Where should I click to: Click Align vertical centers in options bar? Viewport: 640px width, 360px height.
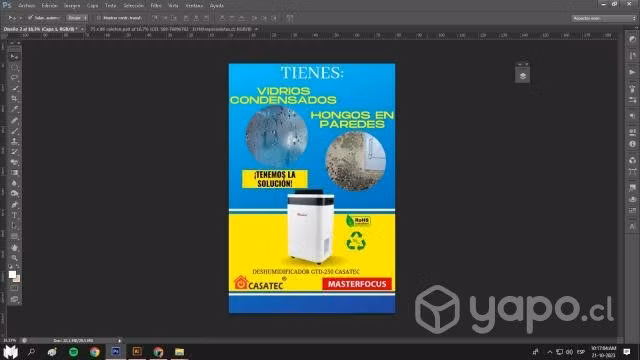click(165, 18)
